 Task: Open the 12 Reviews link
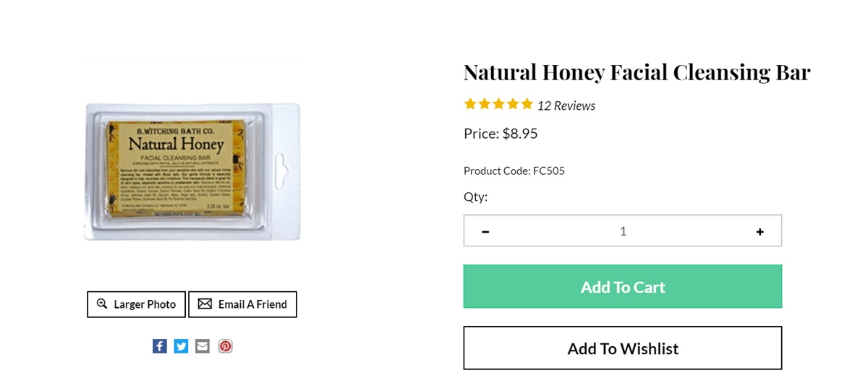[566, 106]
